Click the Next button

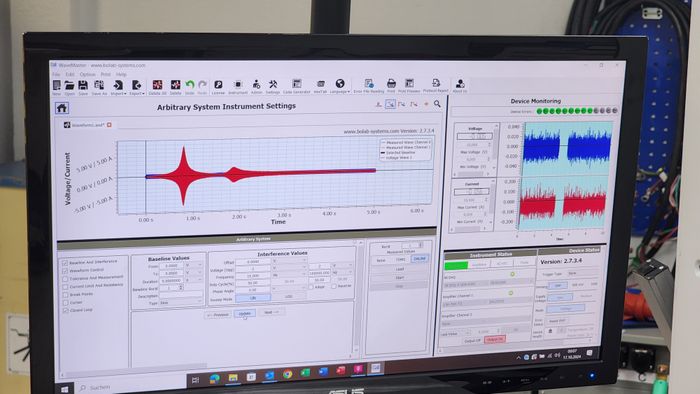click(271, 312)
